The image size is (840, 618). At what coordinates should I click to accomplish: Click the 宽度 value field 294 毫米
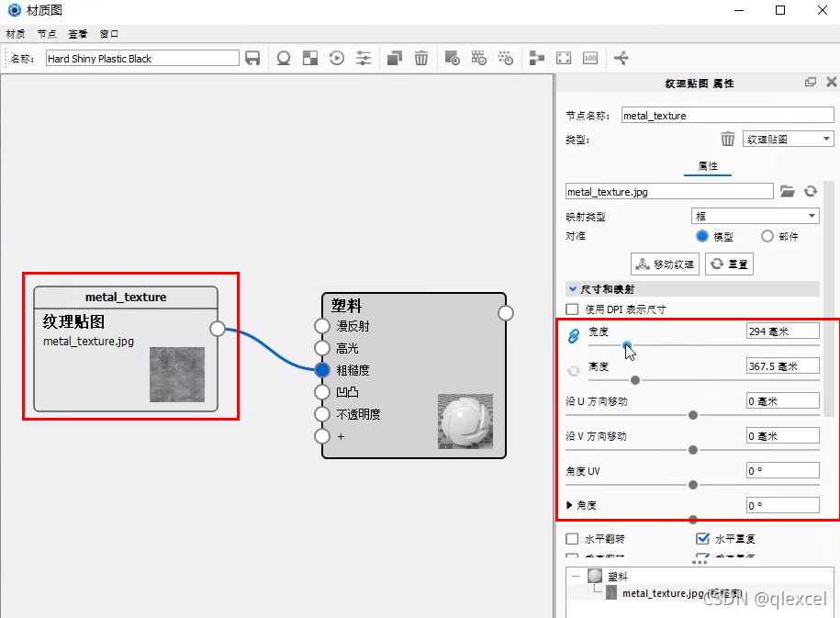pos(783,331)
